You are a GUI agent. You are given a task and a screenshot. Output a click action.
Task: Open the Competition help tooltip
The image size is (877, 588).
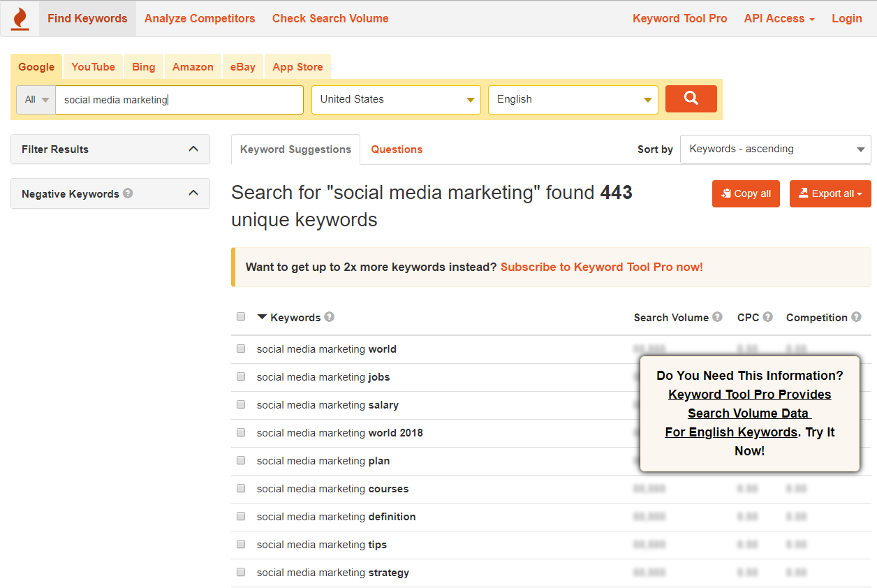click(856, 316)
